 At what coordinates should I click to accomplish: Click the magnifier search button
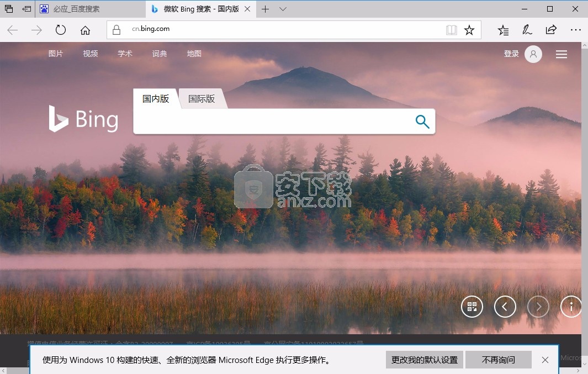pos(422,122)
